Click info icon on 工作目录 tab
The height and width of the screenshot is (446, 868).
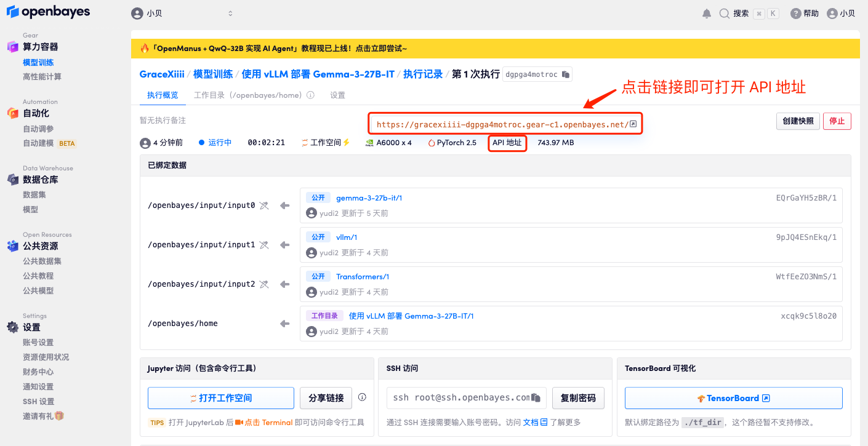[x=311, y=95]
